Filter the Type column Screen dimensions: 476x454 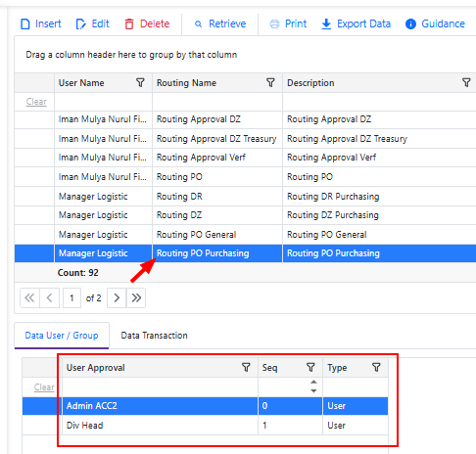[376, 368]
